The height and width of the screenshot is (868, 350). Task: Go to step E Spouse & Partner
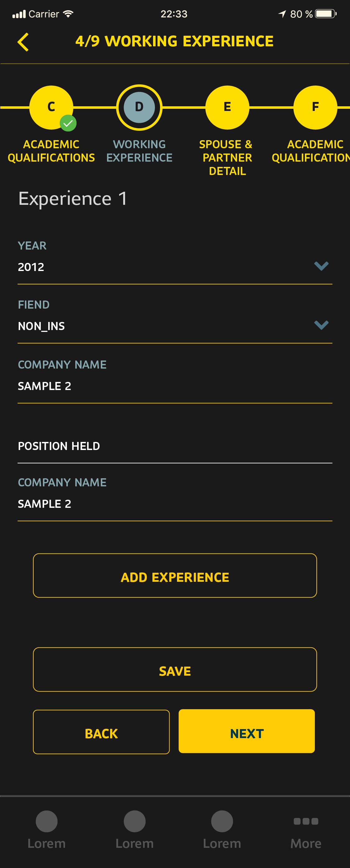pyautogui.click(x=227, y=107)
